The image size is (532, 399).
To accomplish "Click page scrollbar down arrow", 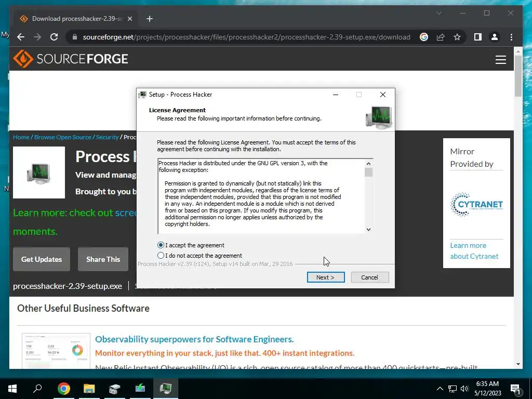I will coord(518,364).
